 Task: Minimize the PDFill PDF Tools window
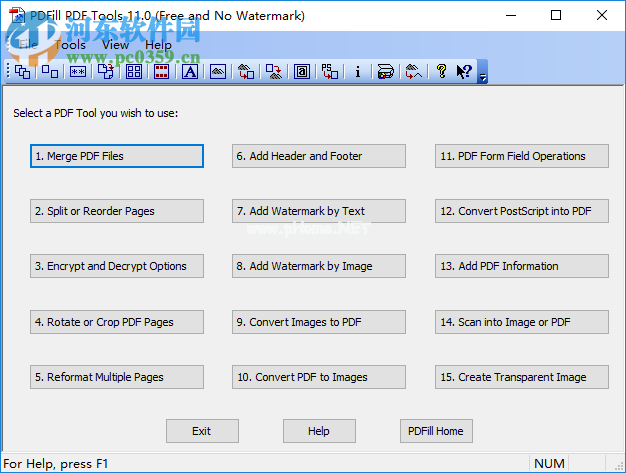click(x=511, y=15)
